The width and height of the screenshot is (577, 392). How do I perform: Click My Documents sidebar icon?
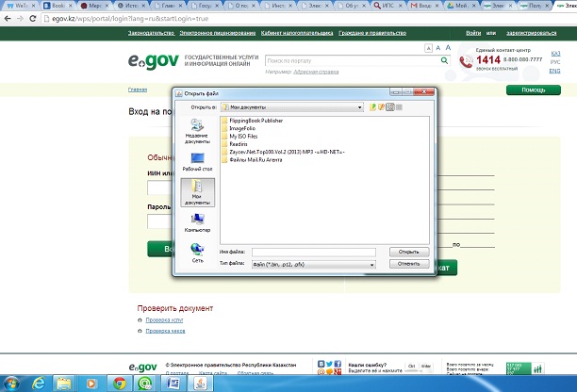tap(197, 194)
